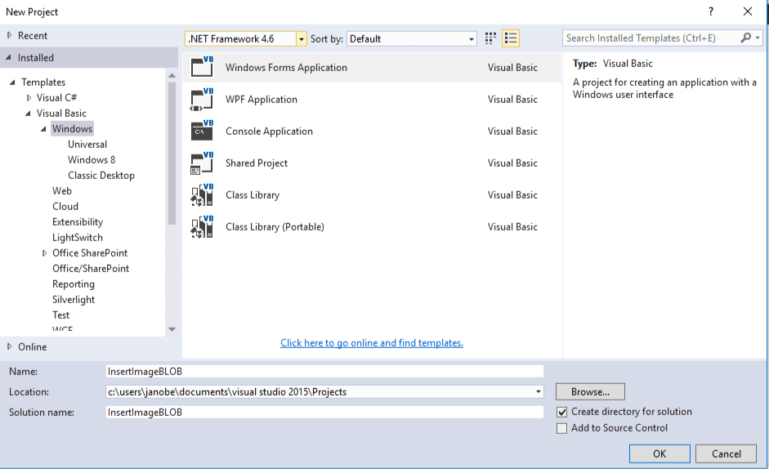Image resolution: width=769 pixels, height=469 pixels.
Task: Open the dialog help question mark
Action: tap(711, 11)
